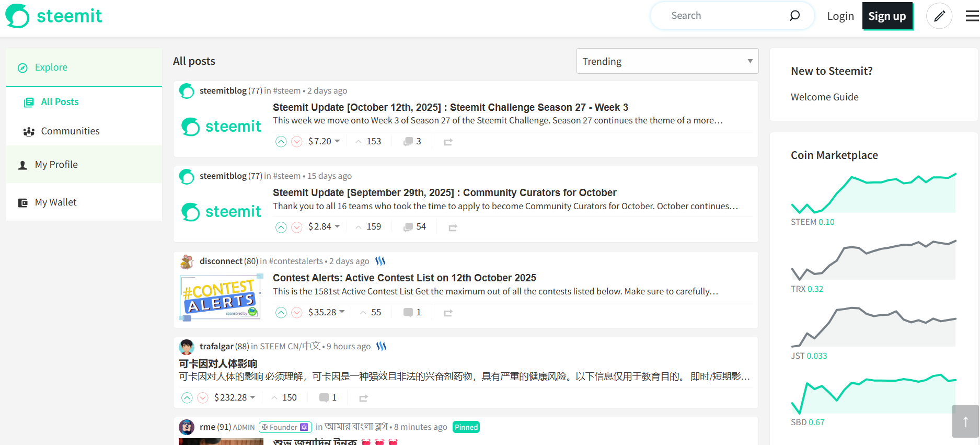Click the Steemit logo in header
The height and width of the screenshot is (445, 980).
click(x=54, y=16)
